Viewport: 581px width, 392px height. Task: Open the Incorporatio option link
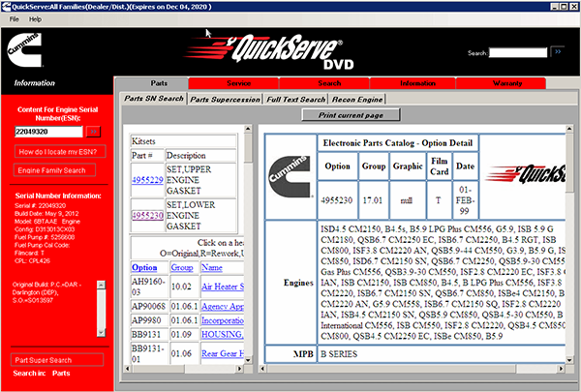[x=223, y=320]
